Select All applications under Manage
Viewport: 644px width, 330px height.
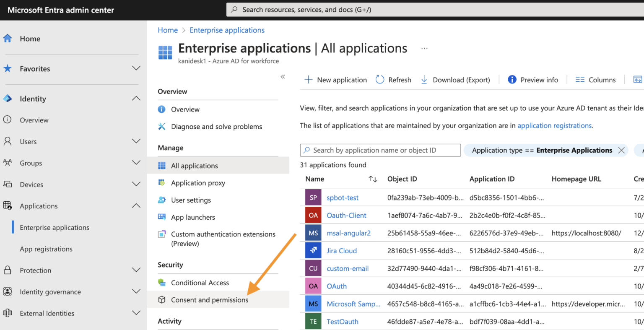[193, 165]
